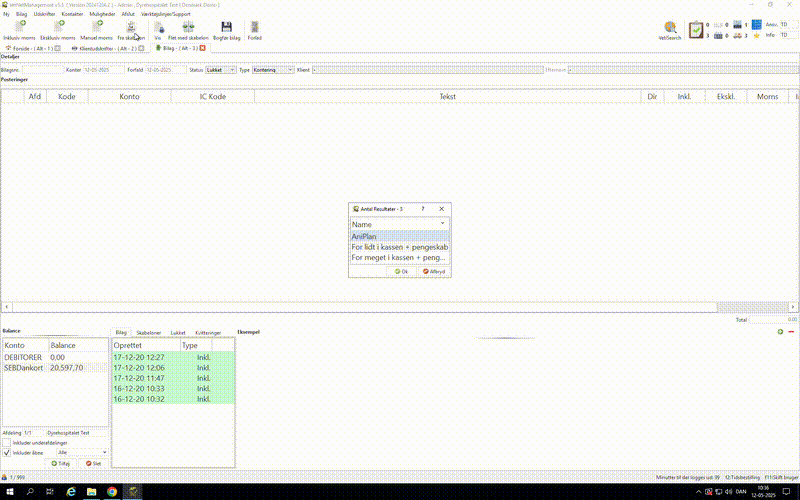Select 'For lidt i kassen + pengeskab' row

tap(399, 247)
